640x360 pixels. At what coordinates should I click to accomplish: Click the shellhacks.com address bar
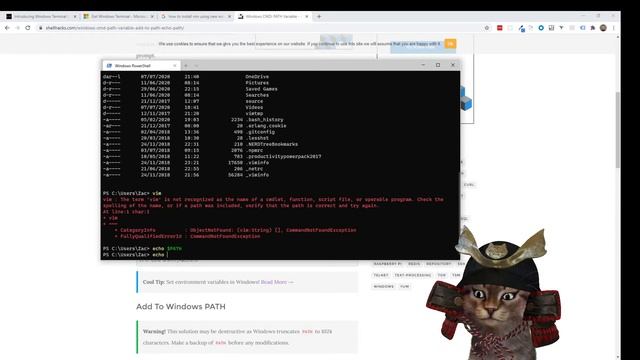[x=261, y=28]
